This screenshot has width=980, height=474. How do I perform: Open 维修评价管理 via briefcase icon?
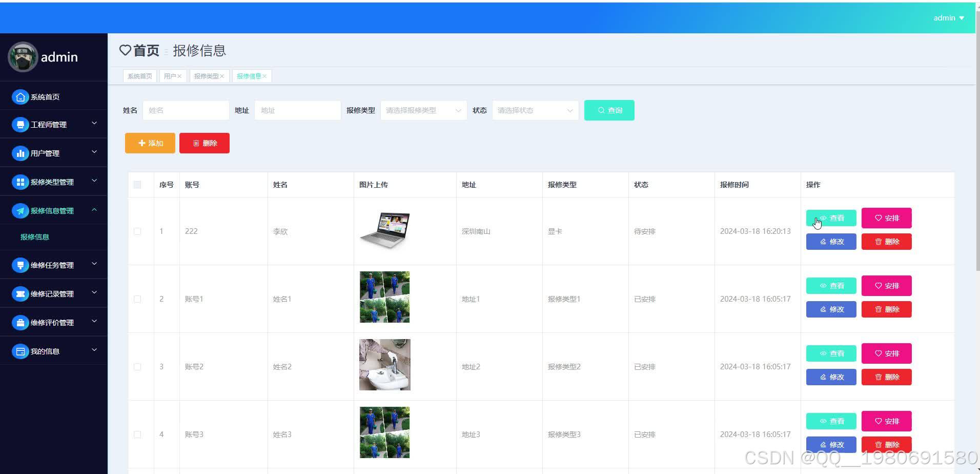pos(20,322)
